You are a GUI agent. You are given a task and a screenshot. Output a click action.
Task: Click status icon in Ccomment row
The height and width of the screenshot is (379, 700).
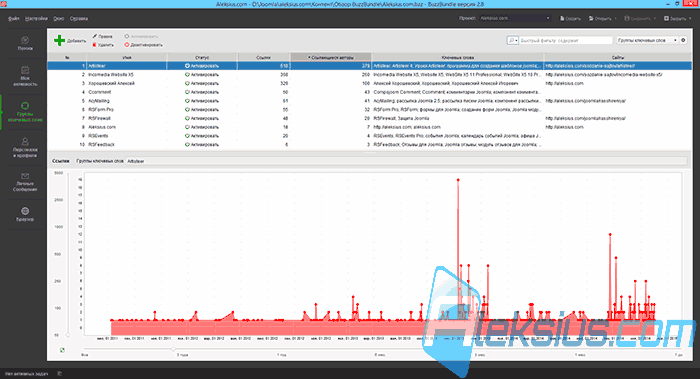[187, 92]
